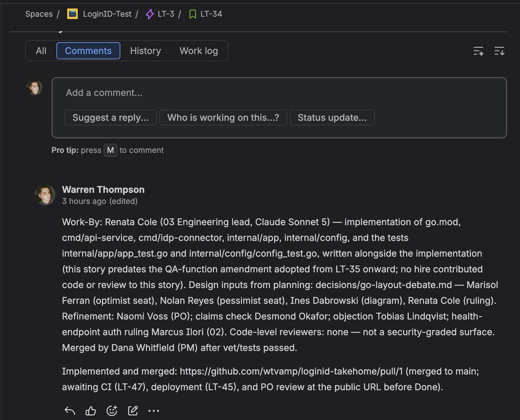Click the 'Merged by Dana Whitfield (PM)' text
This screenshot has width=520, height=420.
[130, 348]
